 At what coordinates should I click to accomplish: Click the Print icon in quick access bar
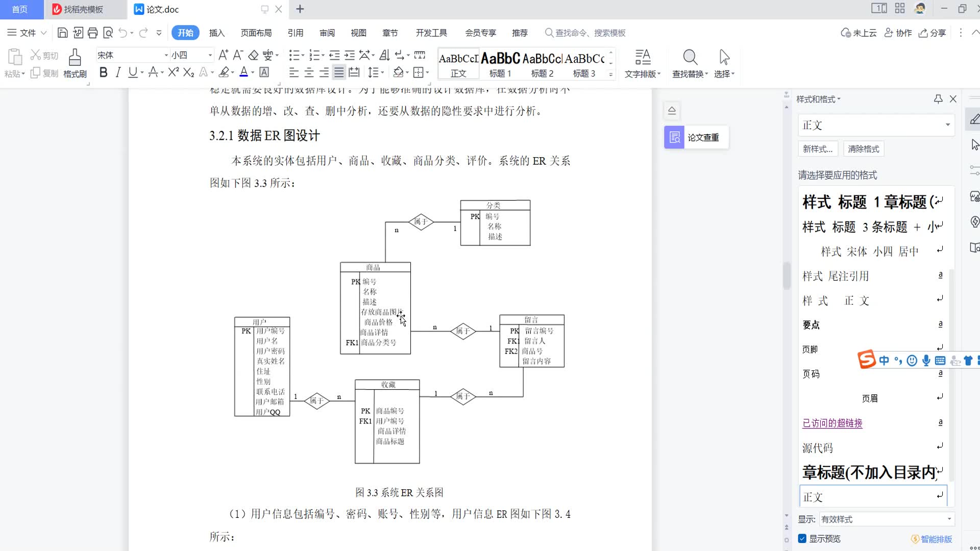pyautogui.click(x=92, y=33)
